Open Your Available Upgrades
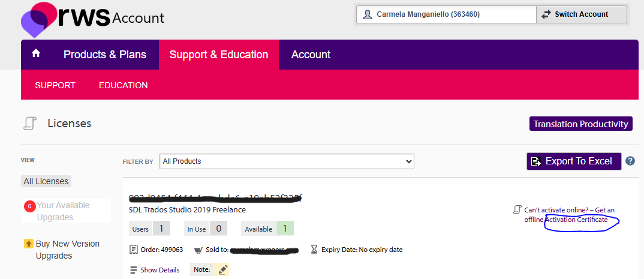The height and width of the screenshot is (279, 644). [x=63, y=211]
